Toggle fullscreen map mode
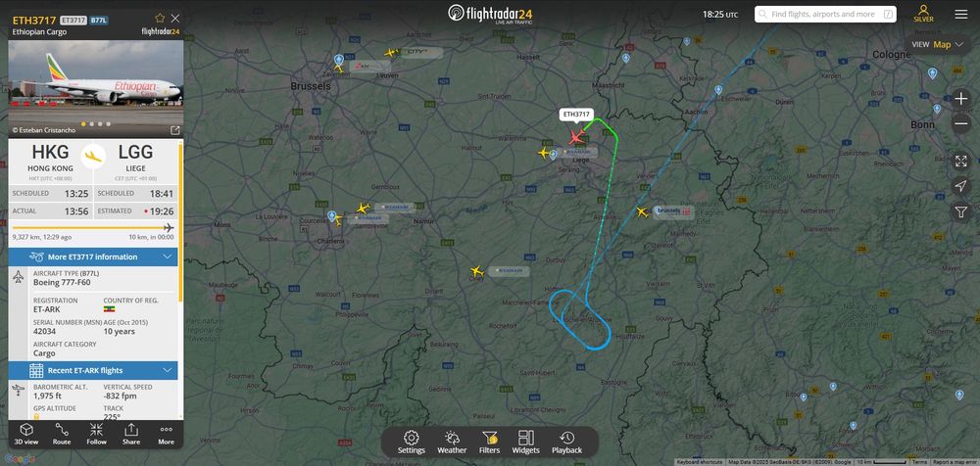980x466 pixels. [960, 162]
